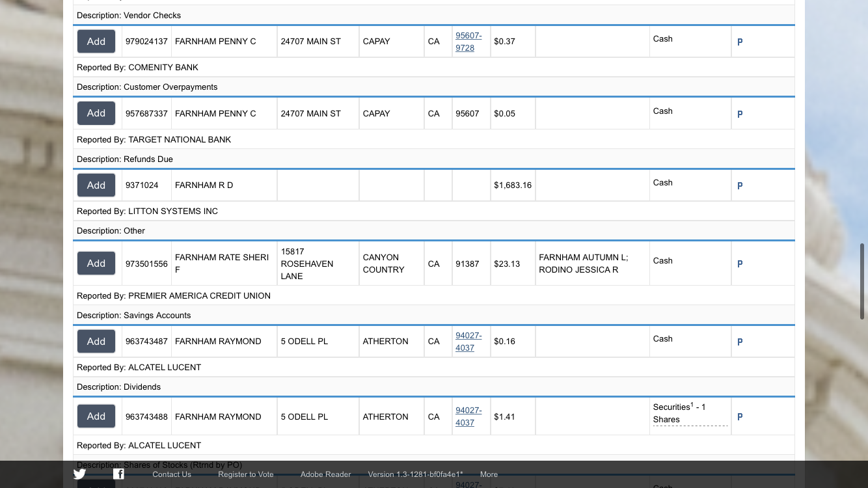Click Reported By: LITTON SYSTEMS INC
This screenshot has width=868, height=488.
tap(147, 211)
